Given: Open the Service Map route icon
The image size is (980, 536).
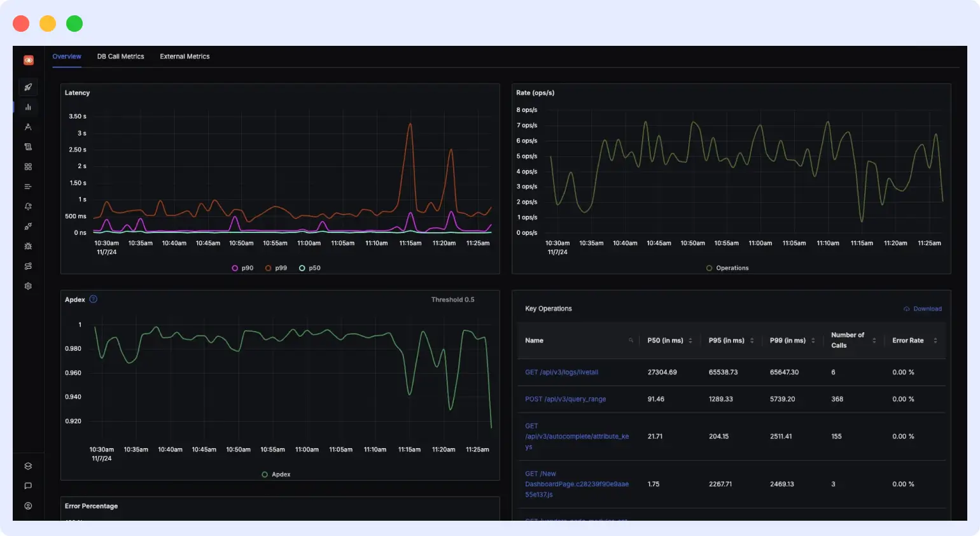Looking at the screenshot, I should [x=28, y=266].
